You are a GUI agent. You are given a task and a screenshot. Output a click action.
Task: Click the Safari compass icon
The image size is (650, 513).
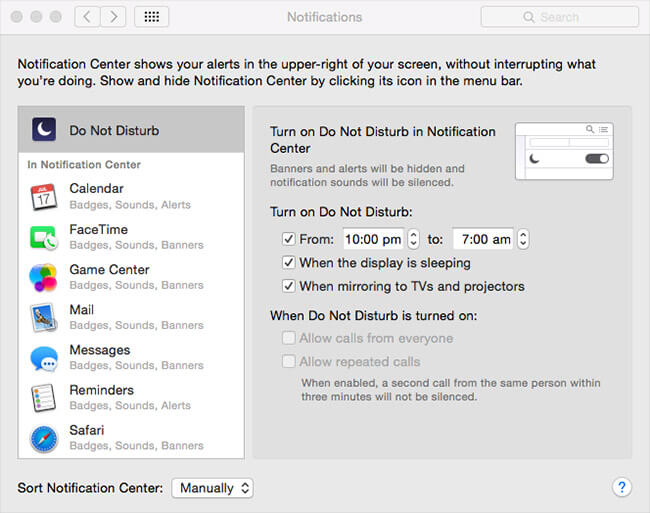tap(44, 439)
